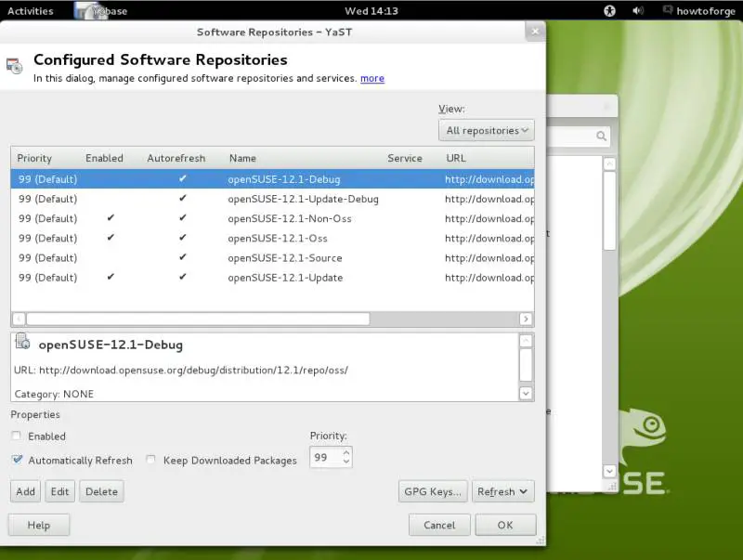The height and width of the screenshot is (560, 743).
Task: Decrease the Priority with the down arrow
Action: tap(346, 462)
